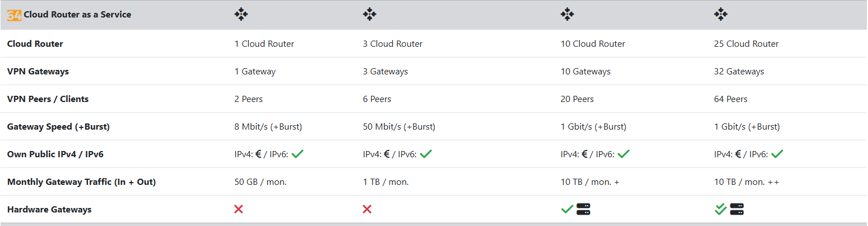Click the router icon above 25 Cloud Router

[720, 15]
